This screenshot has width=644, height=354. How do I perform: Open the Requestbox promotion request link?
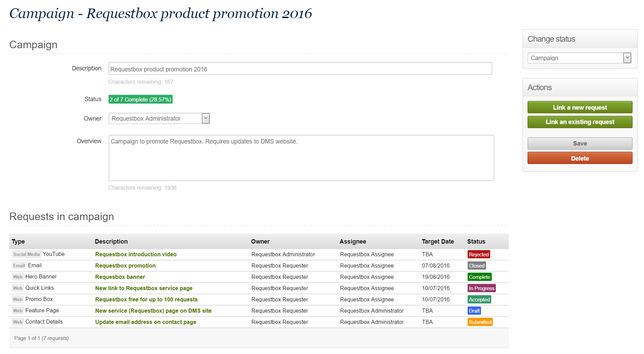(x=125, y=266)
